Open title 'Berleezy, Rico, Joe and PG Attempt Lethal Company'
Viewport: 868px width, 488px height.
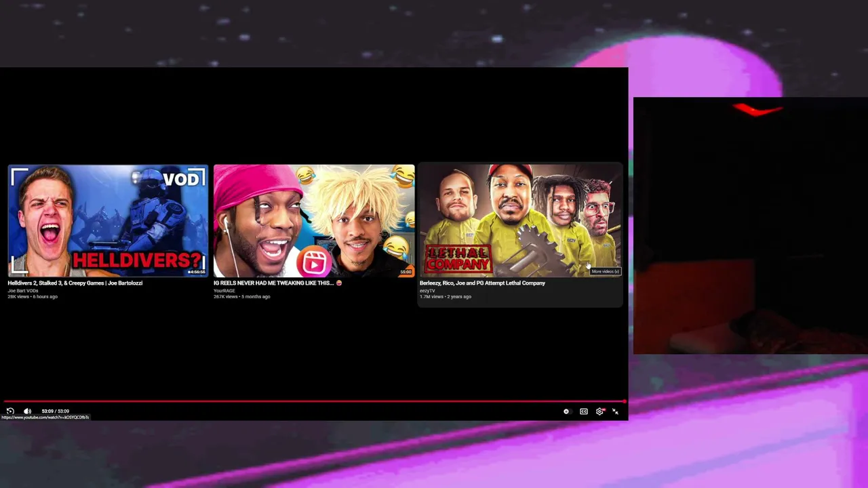482,283
